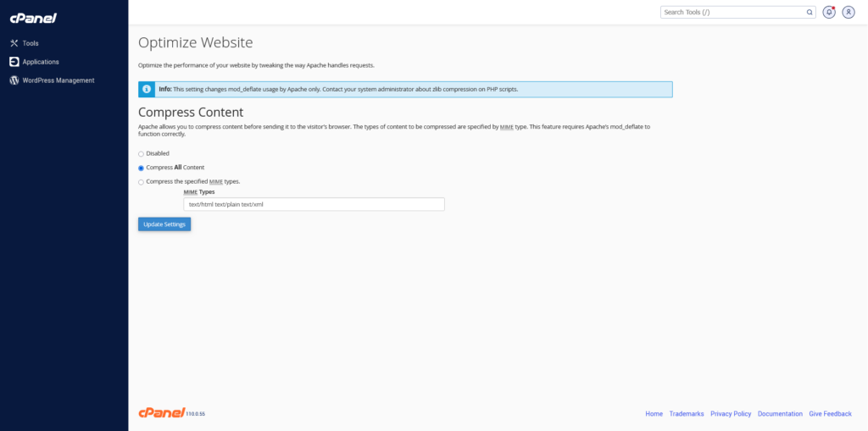Click the WordPress logo icon
This screenshot has height=431, width=868.
[14, 80]
